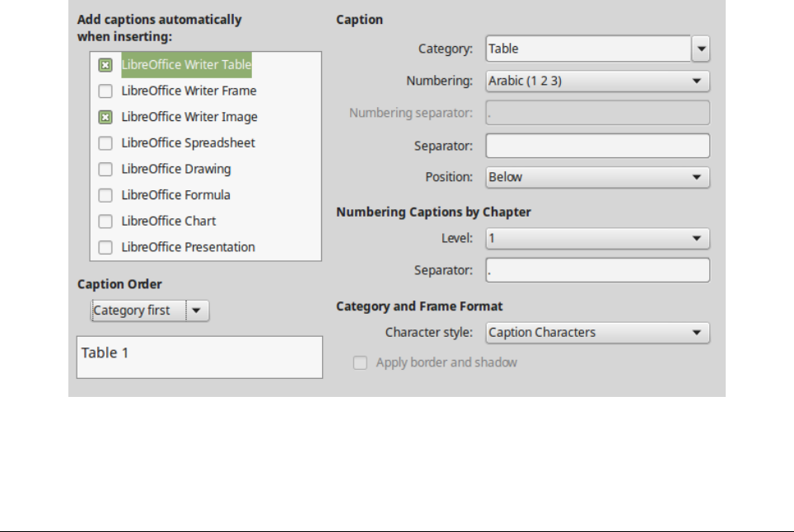Screen dimensions: 794x532
Task: Click into the Category text field
Action: click(x=588, y=49)
